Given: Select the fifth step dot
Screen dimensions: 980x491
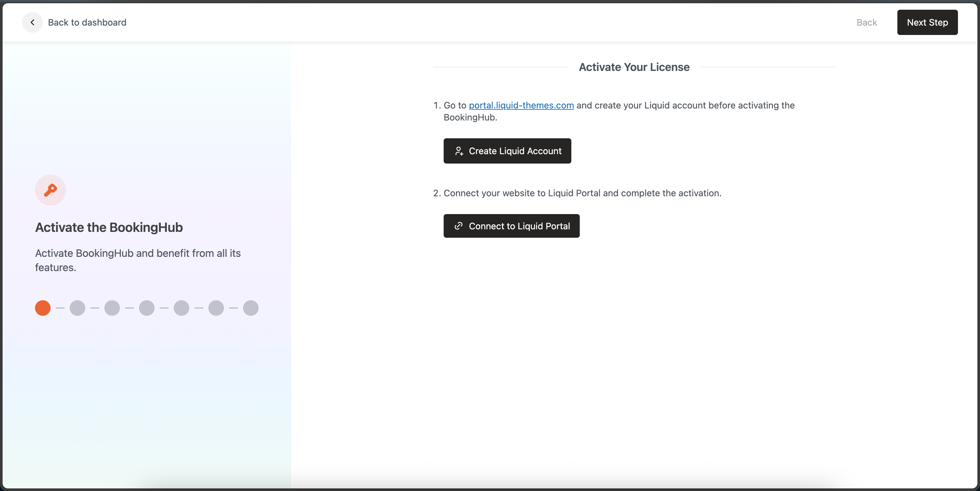Looking at the screenshot, I should (181, 308).
